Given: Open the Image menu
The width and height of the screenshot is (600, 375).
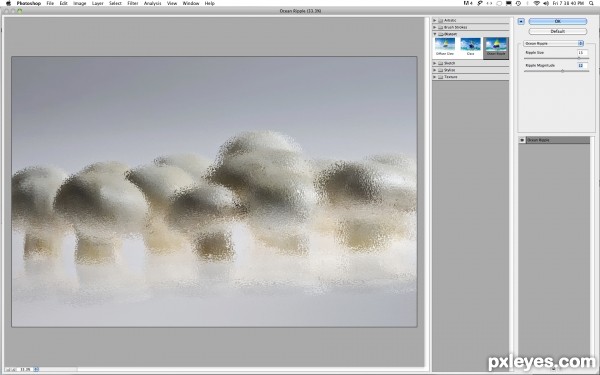Looking at the screenshot, I should [80, 3].
